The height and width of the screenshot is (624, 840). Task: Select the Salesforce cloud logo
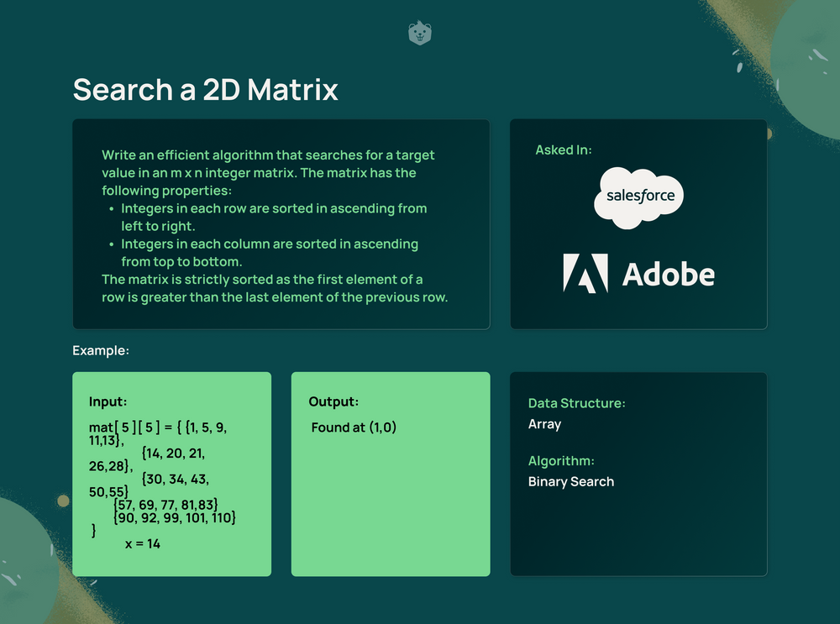click(640, 196)
